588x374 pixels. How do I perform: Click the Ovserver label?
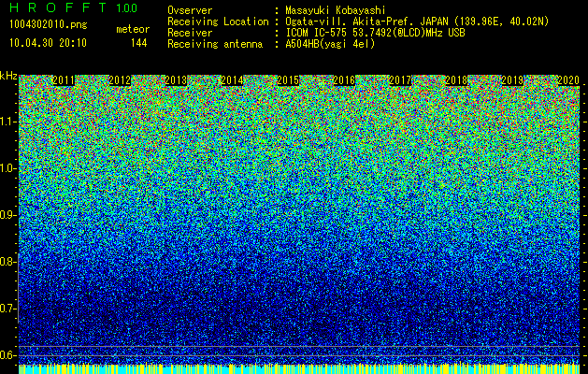190,10
